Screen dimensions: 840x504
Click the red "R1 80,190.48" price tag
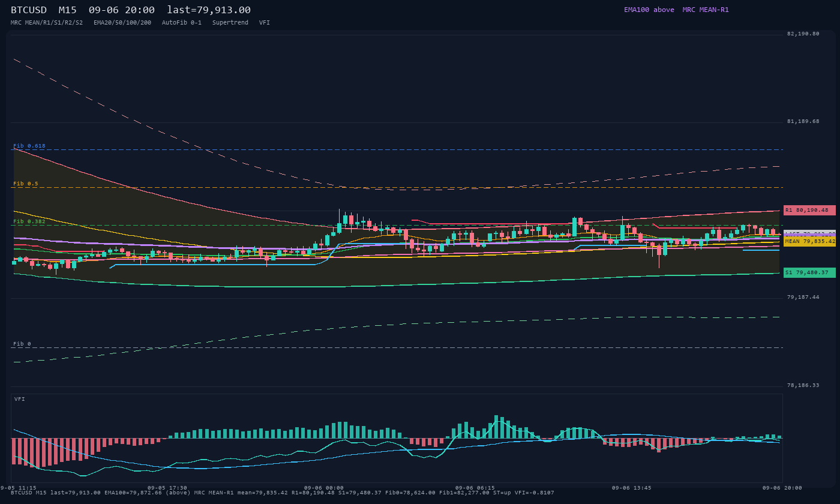(809, 210)
